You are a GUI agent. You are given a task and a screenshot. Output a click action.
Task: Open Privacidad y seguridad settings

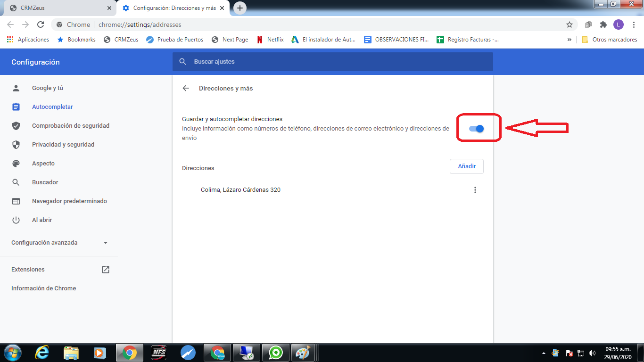[63, 145]
